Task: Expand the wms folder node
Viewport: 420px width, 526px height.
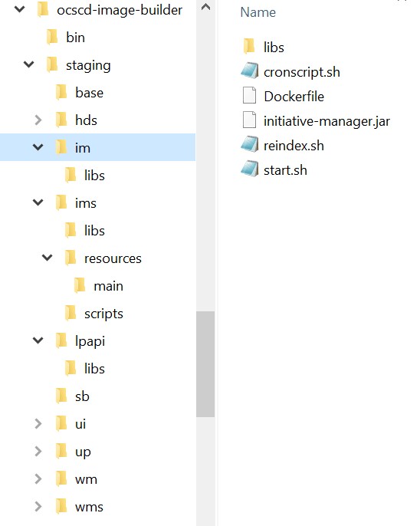Action: tap(38, 507)
